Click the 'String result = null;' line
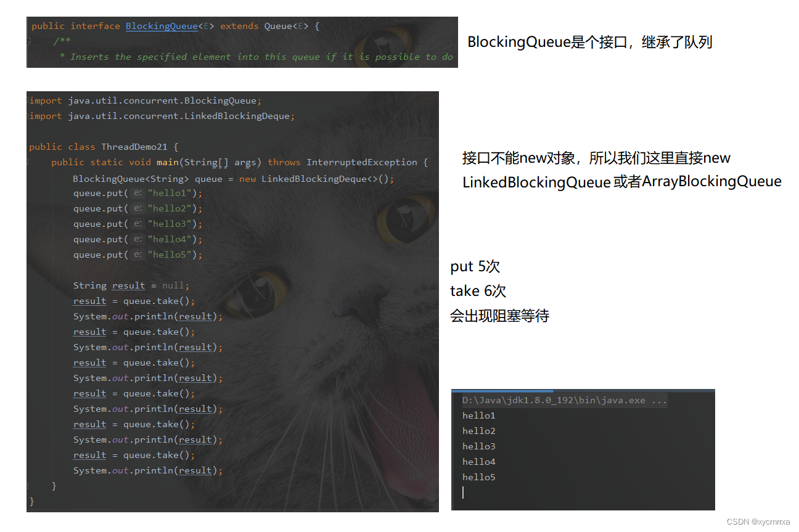 point(131,285)
